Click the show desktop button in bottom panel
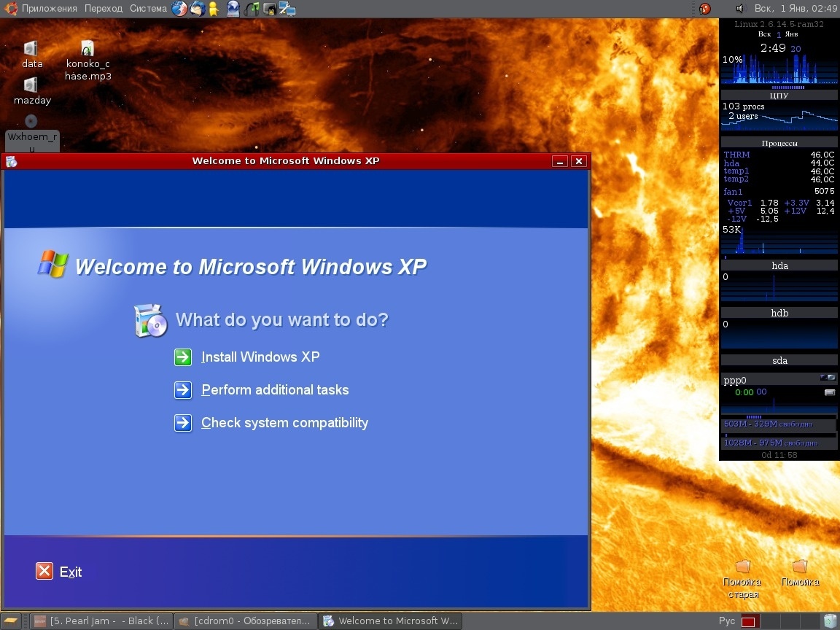 coord(11,621)
